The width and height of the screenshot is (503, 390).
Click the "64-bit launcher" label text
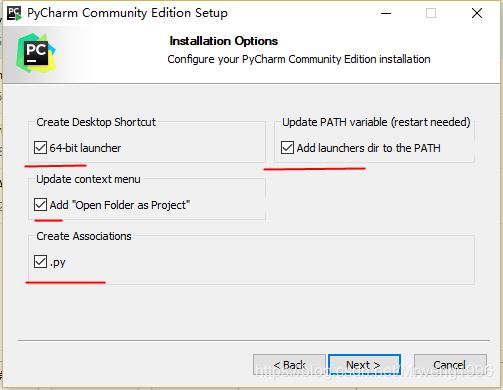[85, 148]
